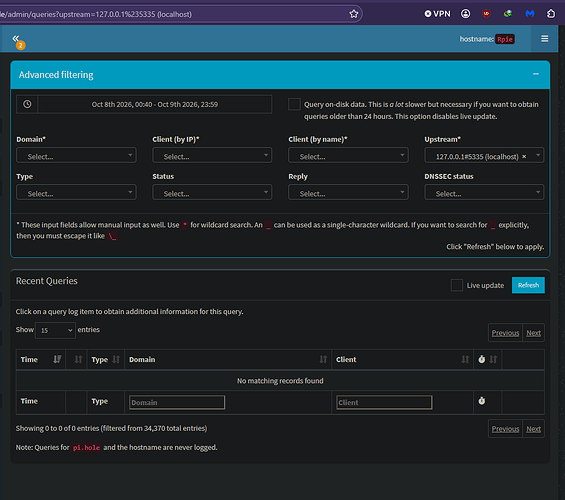Go to Next page above table
Image resolution: width=565 pixels, height=500 pixels.
tap(533, 333)
